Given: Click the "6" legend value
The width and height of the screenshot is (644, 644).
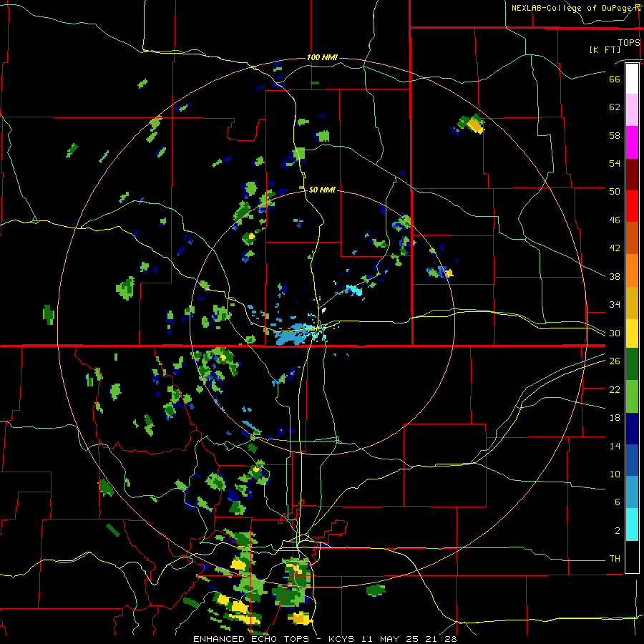Looking at the screenshot, I should [x=618, y=502].
